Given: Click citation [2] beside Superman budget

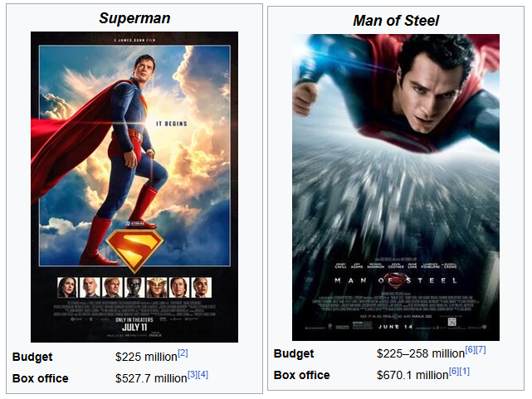Looking at the screenshot, I should coord(183,353).
